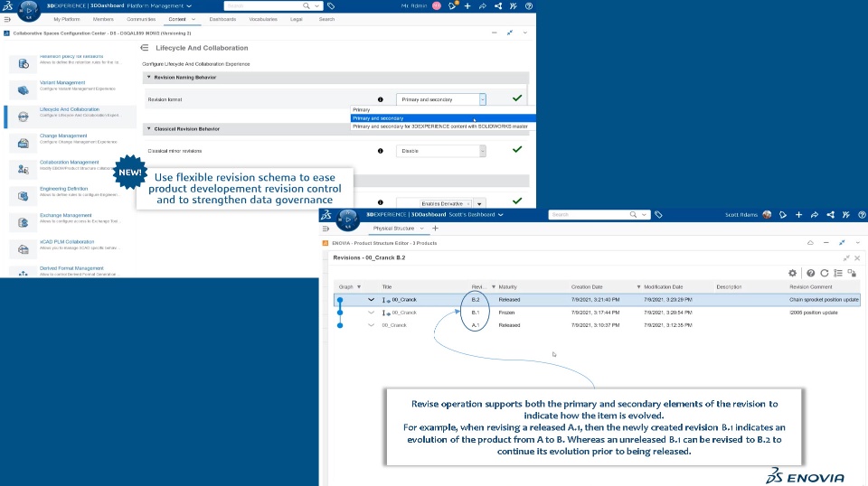The width and height of the screenshot is (868, 486).
Task: Click the tag icon beside Scott's Dashboard search
Action: (658, 214)
